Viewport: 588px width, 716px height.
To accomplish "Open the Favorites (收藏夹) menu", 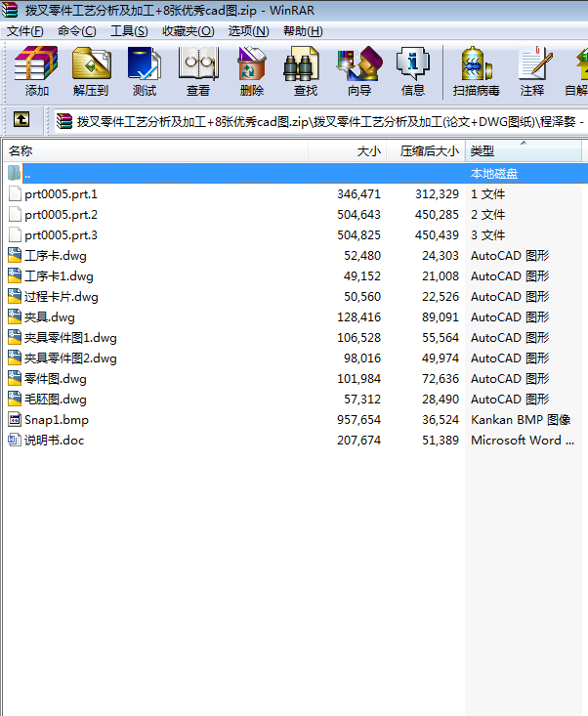I will [x=189, y=31].
